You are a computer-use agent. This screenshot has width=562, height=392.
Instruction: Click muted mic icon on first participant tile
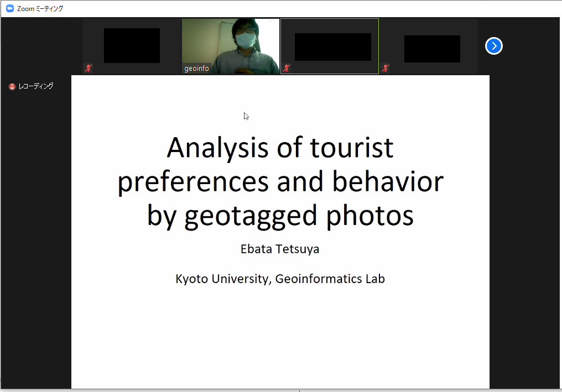tap(89, 67)
